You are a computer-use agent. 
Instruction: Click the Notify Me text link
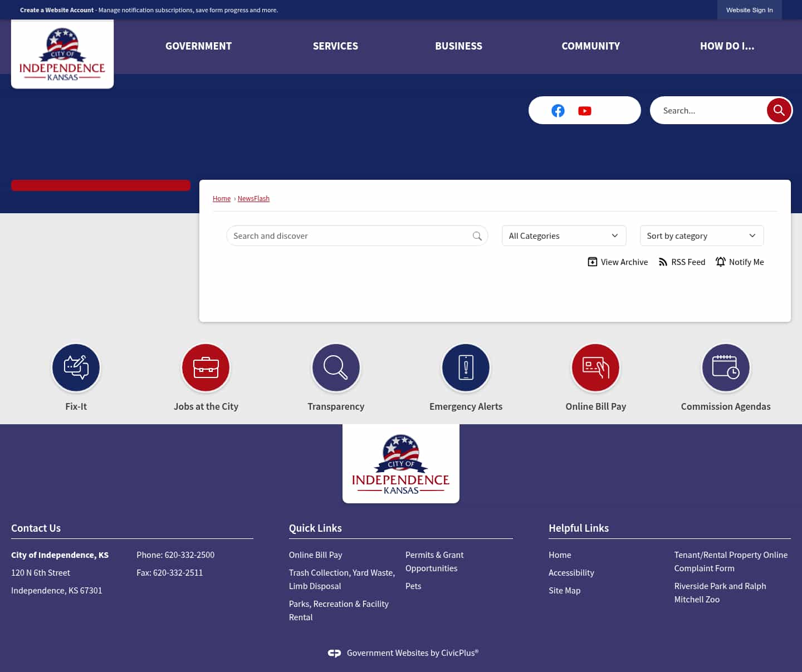pos(746,262)
